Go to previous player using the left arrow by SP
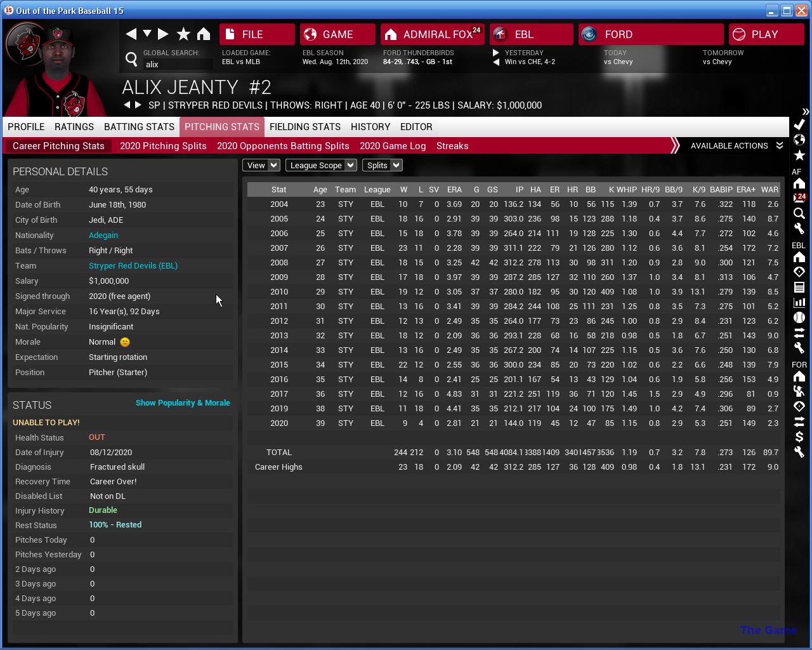Image resolution: width=812 pixels, height=650 pixels. (127, 105)
